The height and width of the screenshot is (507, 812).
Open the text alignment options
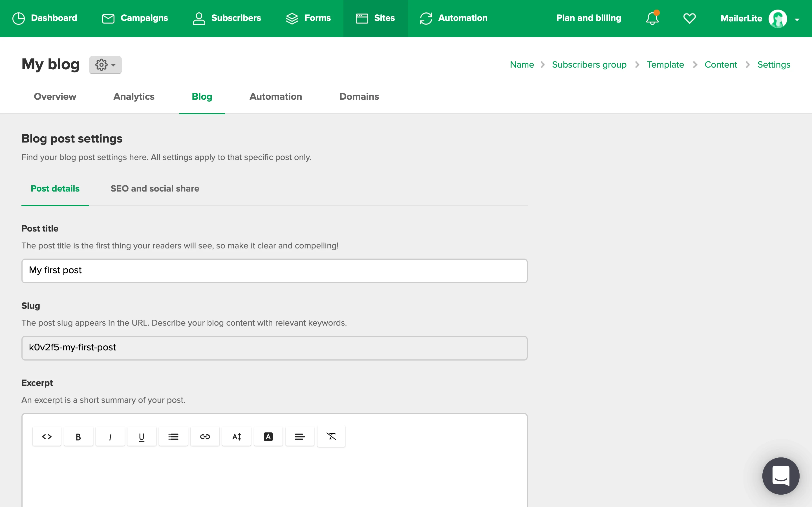(300, 437)
